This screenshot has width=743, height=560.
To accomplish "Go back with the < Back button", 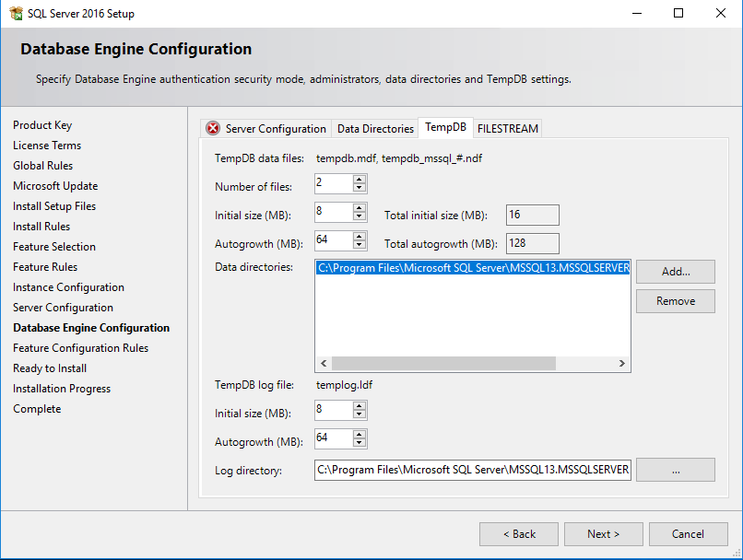I will (x=519, y=534).
